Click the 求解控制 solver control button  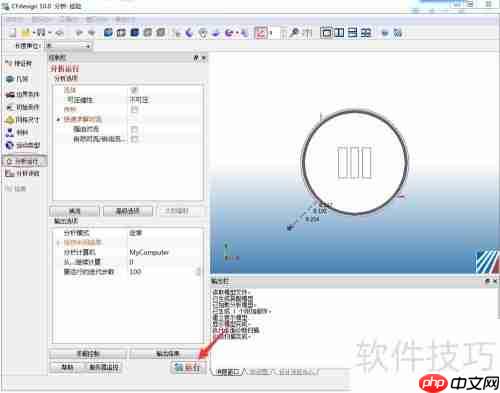[x=88, y=354]
